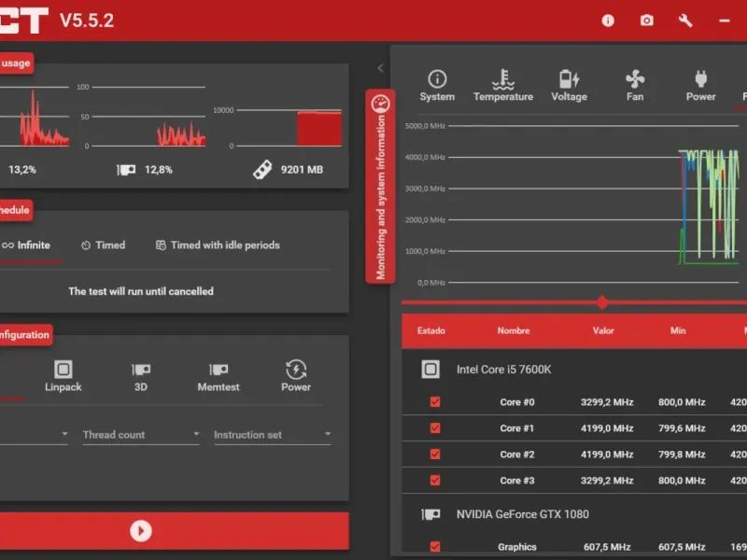Select the Timed schedule option
Viewport: 747px width, 560px height.
click(x=104, y=245)
